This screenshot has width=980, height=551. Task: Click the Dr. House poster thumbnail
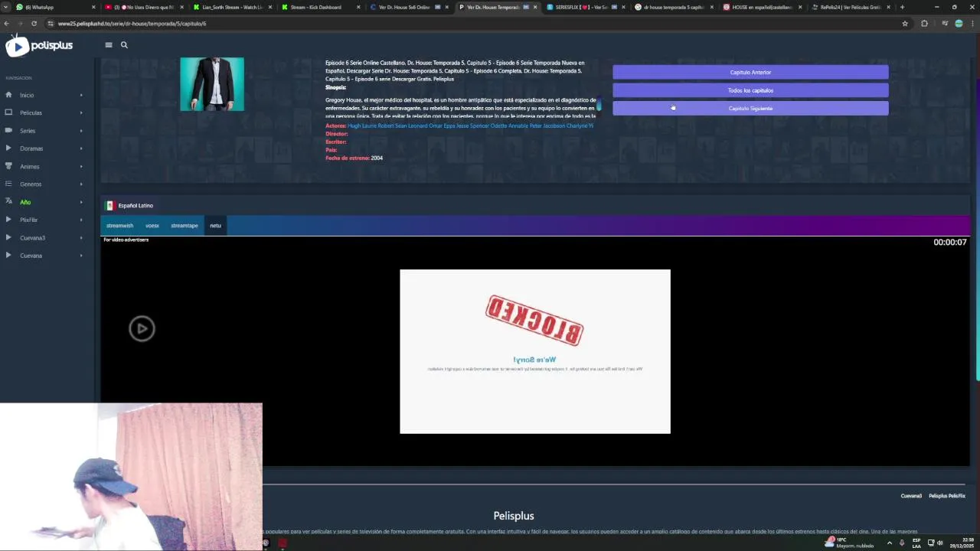(212, 84)
